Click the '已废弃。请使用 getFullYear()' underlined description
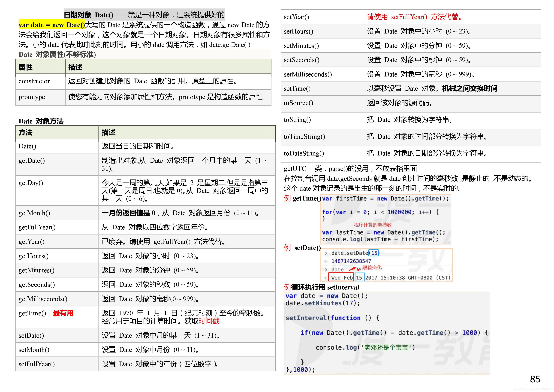The image size is (554, 392). click(x=165, y=241)
